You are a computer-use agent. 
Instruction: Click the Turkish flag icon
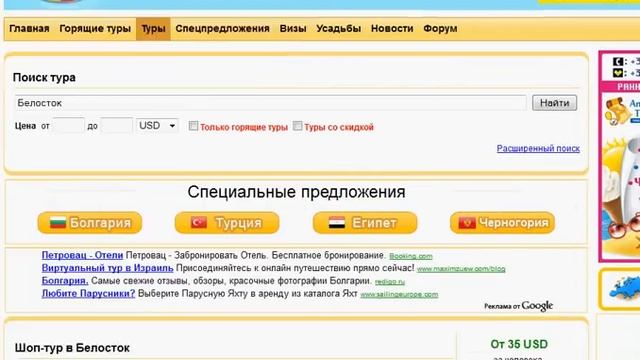199,223
